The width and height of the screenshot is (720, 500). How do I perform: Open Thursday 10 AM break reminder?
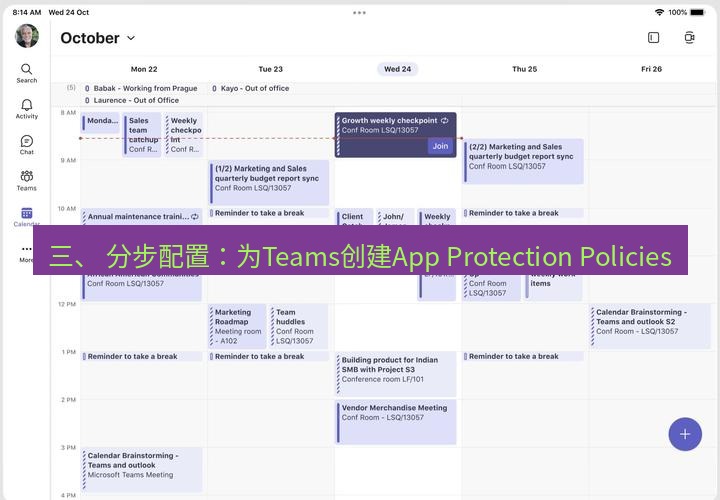pos(523,213)
